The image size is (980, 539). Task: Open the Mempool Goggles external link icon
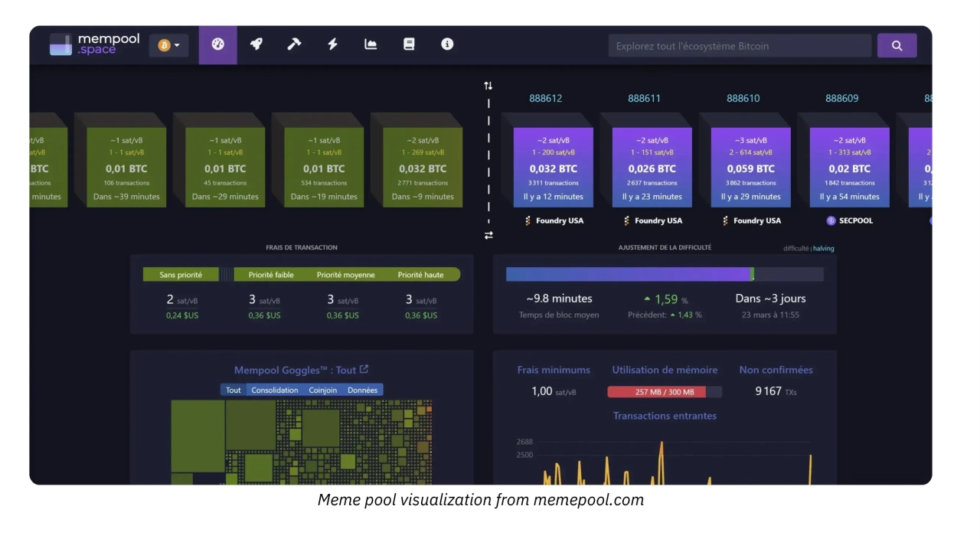(364, 370)
